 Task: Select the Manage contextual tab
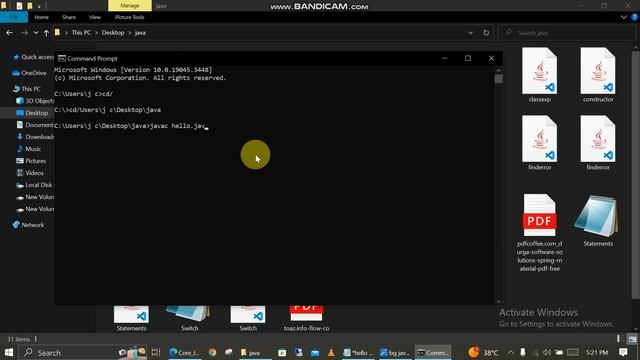130,6
